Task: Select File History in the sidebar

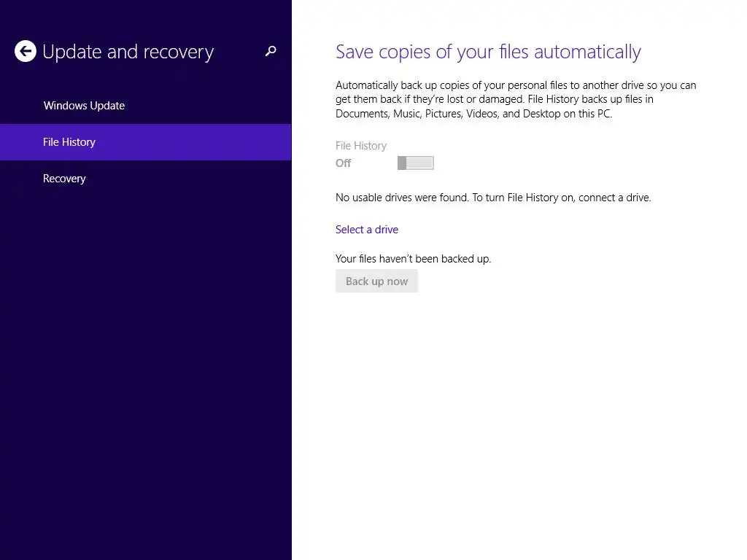Action: [145, 142]
